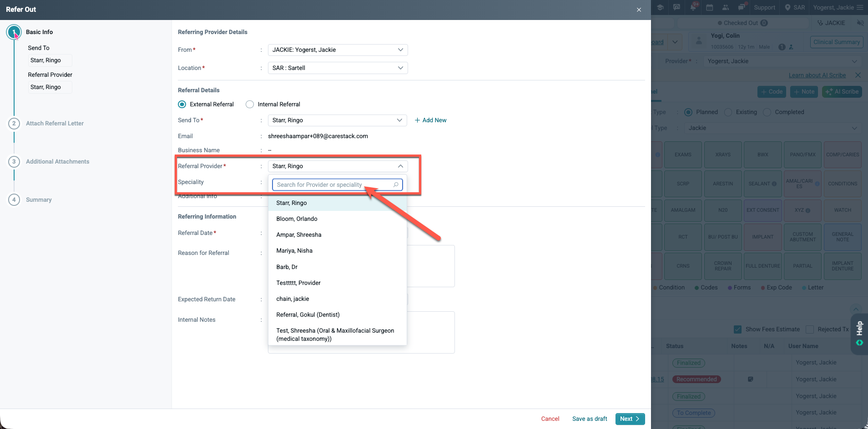Image resolution: width=868 pixels, height=429 pixels.
Task: Choose Barb, Dr from provider list
Action: click(x=337, y=267)
